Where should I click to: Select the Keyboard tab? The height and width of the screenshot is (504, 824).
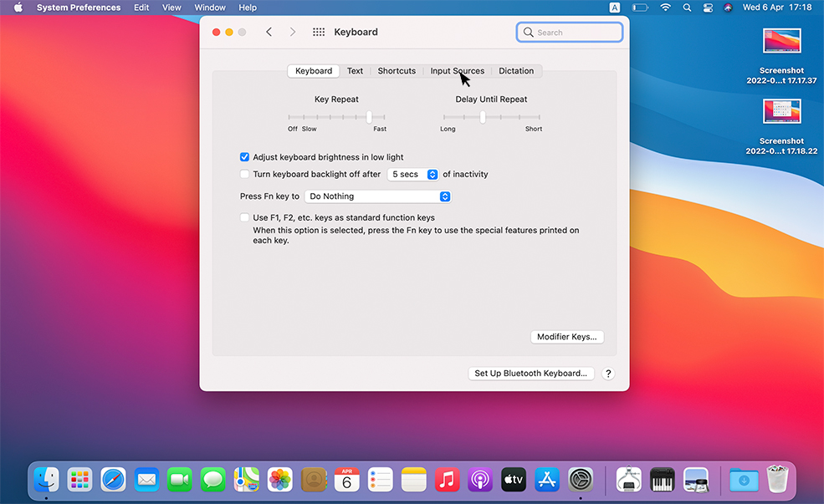(314, 71)
